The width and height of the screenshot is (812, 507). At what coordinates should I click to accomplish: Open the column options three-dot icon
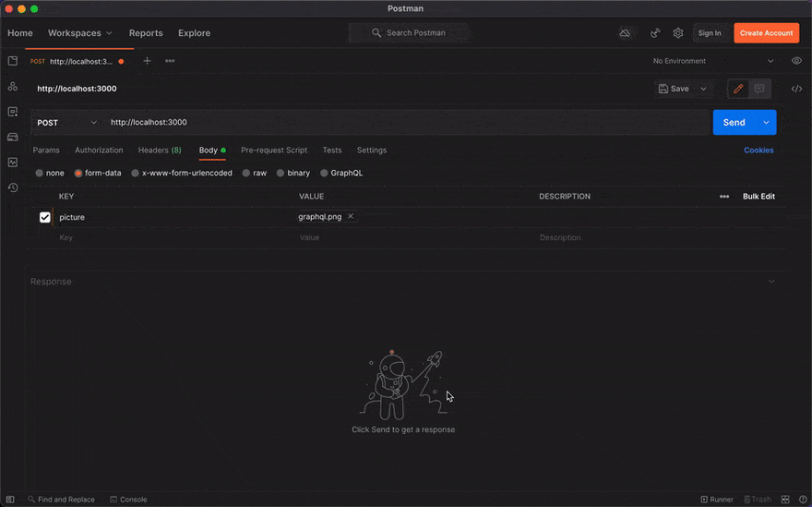(724, 197)
